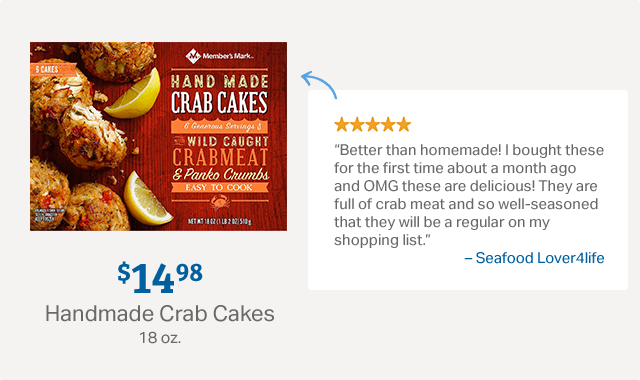The width and height of the screenshot is (640, 380).
Task: Click the third gold rating star
Action: (x=372, y=124)
